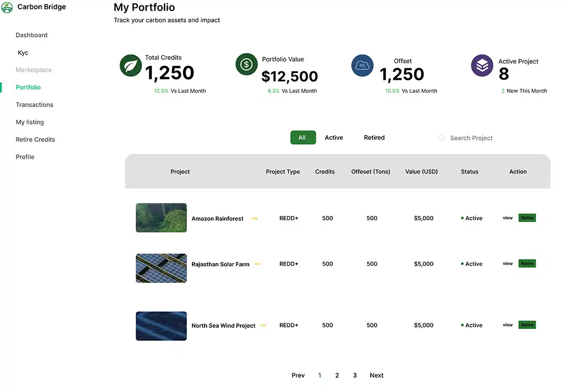Go to pagination page 1
The image size is (569, 392).
click(320, 375)
